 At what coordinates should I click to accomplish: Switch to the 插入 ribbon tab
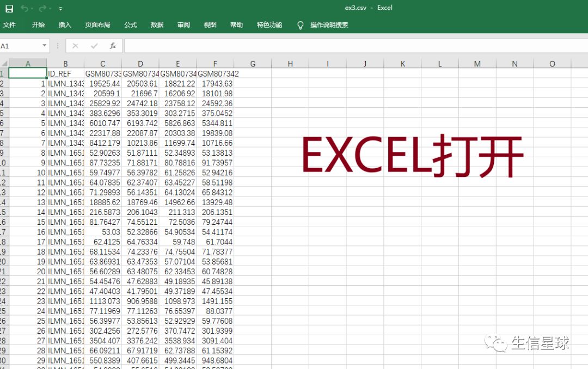65,24
